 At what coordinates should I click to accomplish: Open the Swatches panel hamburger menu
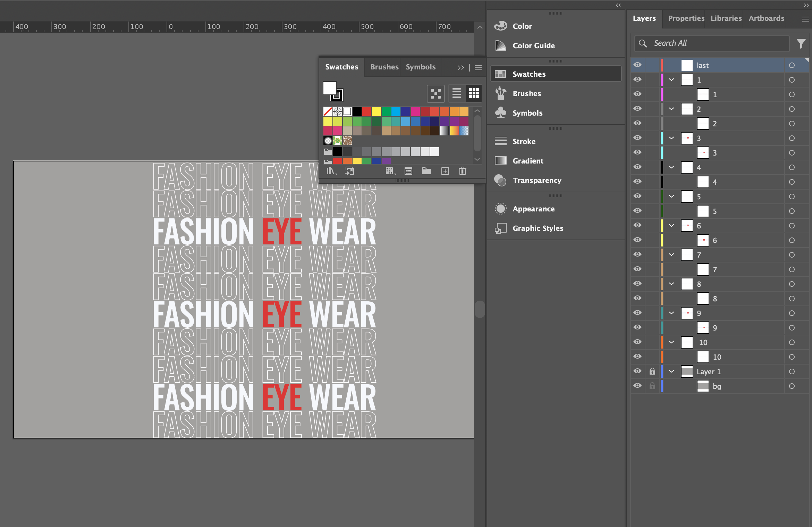(478, 68)
